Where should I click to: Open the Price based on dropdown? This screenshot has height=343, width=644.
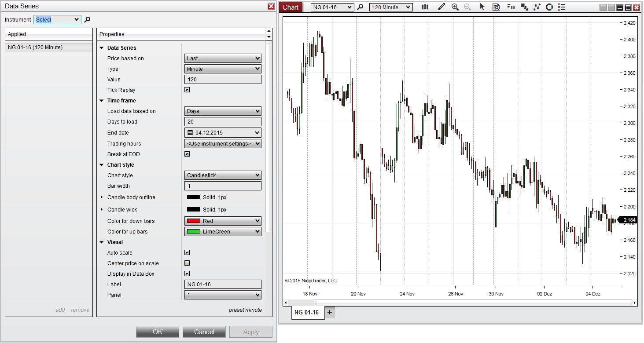tap(223, 58)
